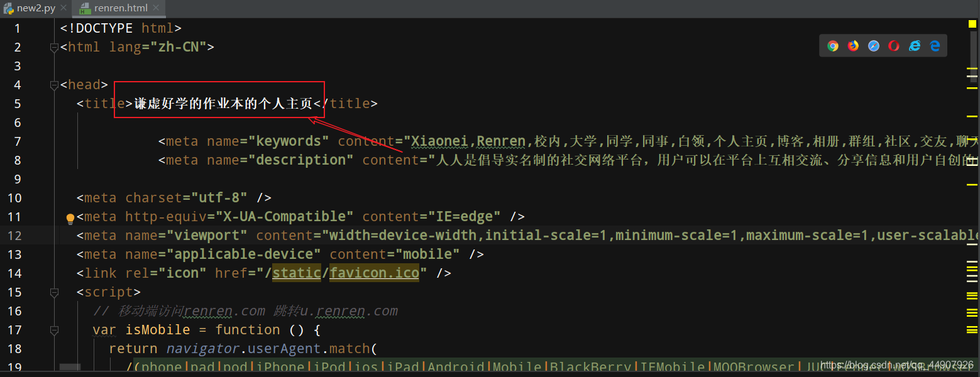The height and width of the screenshot is (377, 980).
Task: Click the yellow lightbulb intention icon on line 11
Action: coord(70,219)
